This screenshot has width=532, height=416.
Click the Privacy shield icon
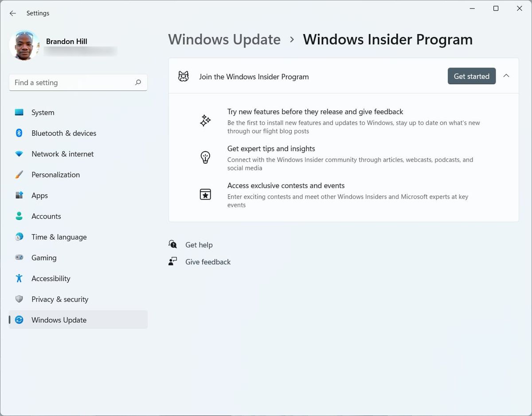pyautogui.click(x=19, y=299)
